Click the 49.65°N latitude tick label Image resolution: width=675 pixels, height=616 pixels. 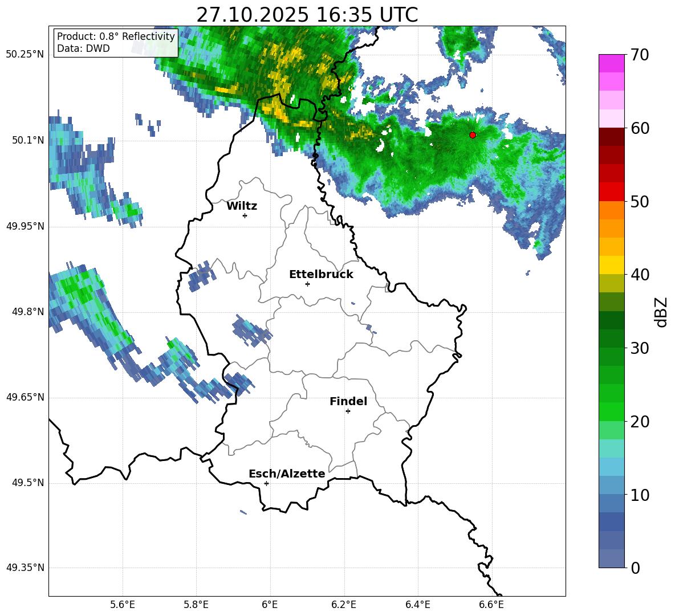25,397
